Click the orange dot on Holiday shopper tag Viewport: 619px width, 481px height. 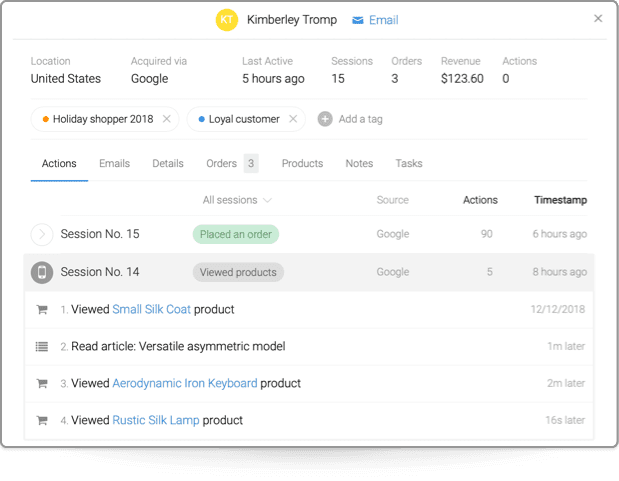[45, 119]
